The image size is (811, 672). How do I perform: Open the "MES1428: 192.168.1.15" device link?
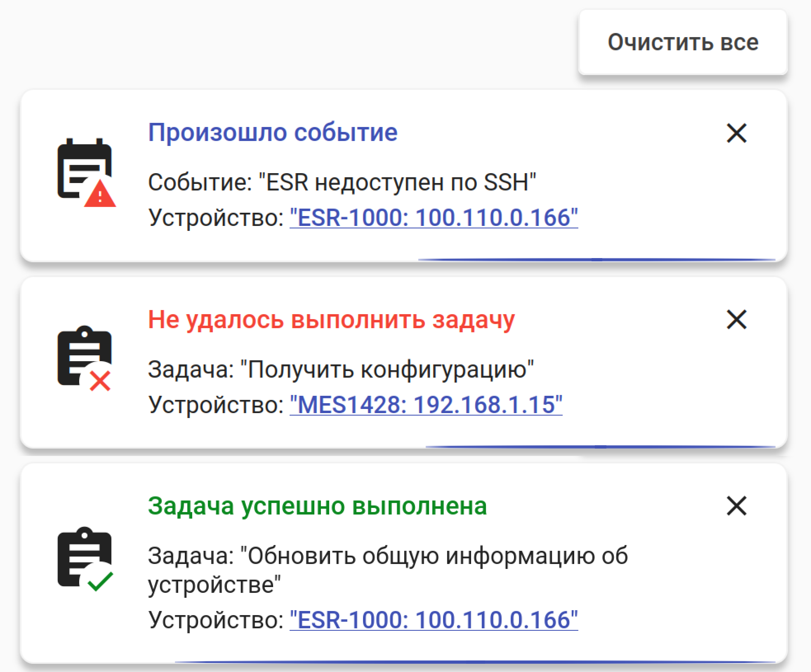click(426, 404)
